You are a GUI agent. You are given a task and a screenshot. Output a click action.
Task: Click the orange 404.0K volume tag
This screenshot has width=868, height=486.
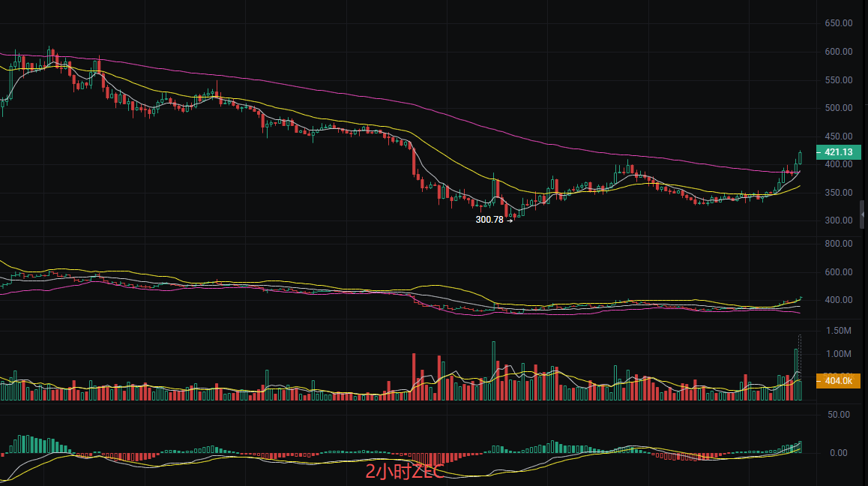(837, 381)
